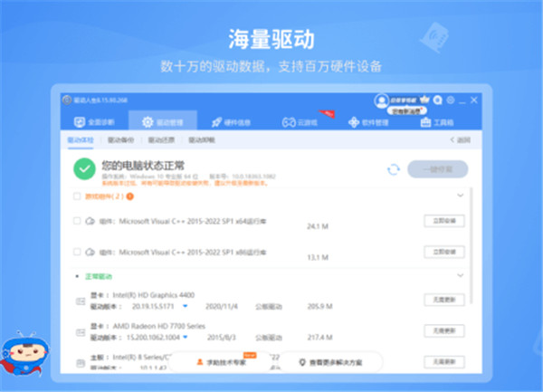This screenshot has width=543, height=392.
Task: Open the 全面诊断 full diagnosis tab
Action: point(94,122)
